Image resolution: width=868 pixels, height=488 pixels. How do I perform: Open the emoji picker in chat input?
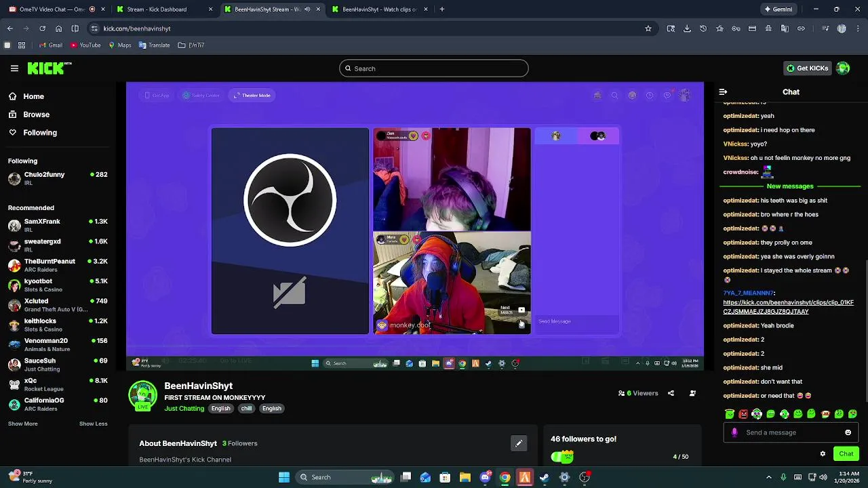(x=848, y=432)
